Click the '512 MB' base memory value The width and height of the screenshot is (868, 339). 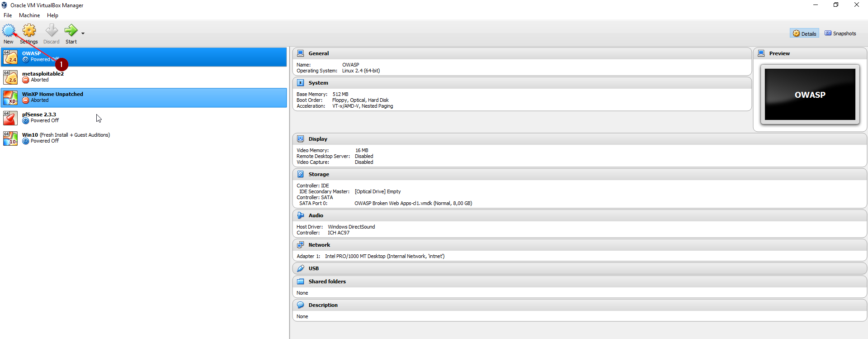[340, 94]
